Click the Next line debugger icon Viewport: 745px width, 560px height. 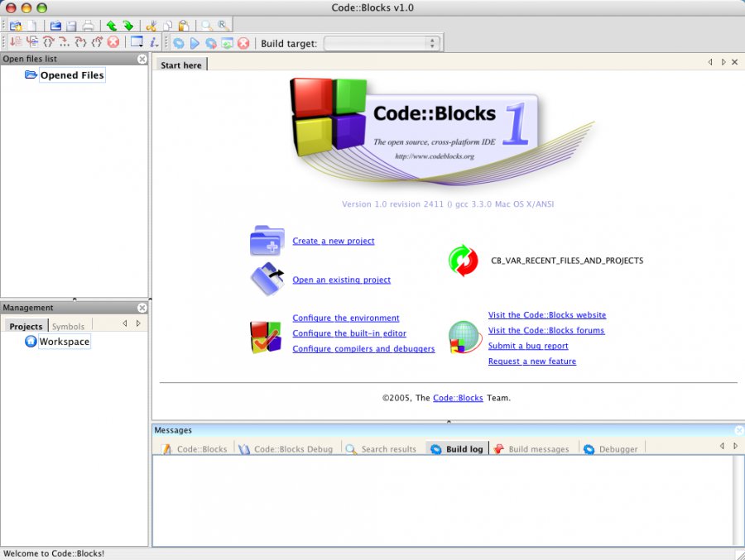point(48,42)
